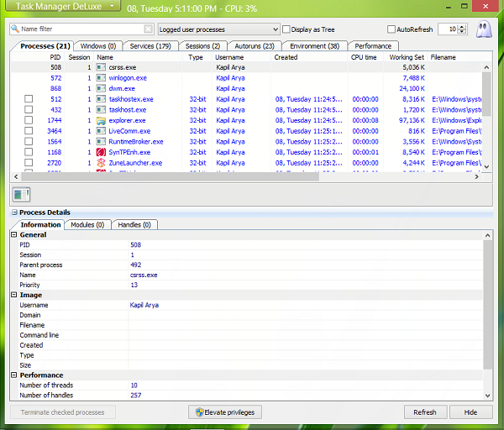Collapse the Performance group

pos(13,375)
